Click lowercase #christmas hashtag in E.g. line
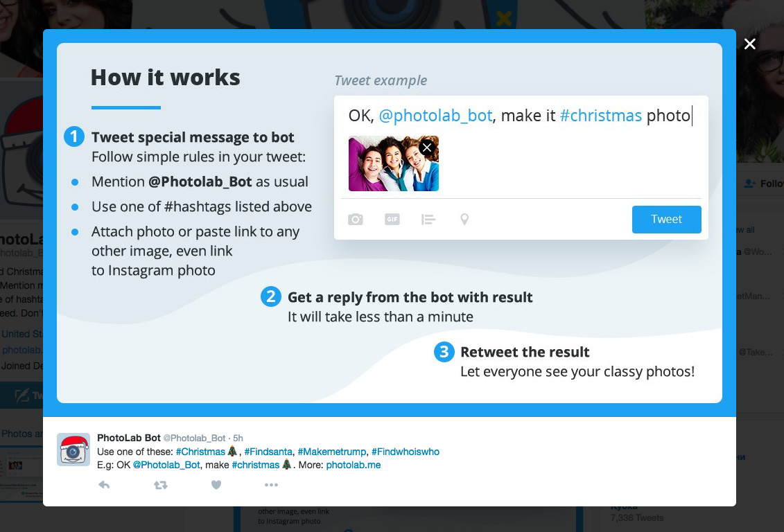 (x=256, y=465)
